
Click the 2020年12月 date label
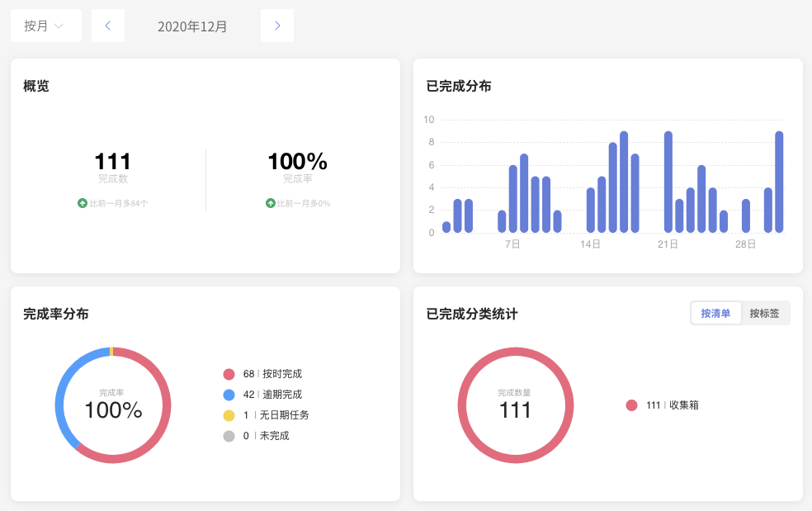(x=192, y=26)
